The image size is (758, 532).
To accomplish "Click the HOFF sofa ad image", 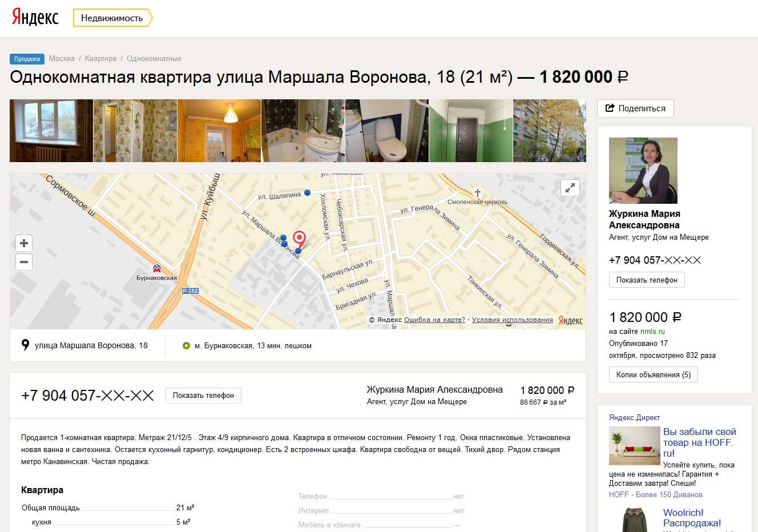I will [635, 446].
